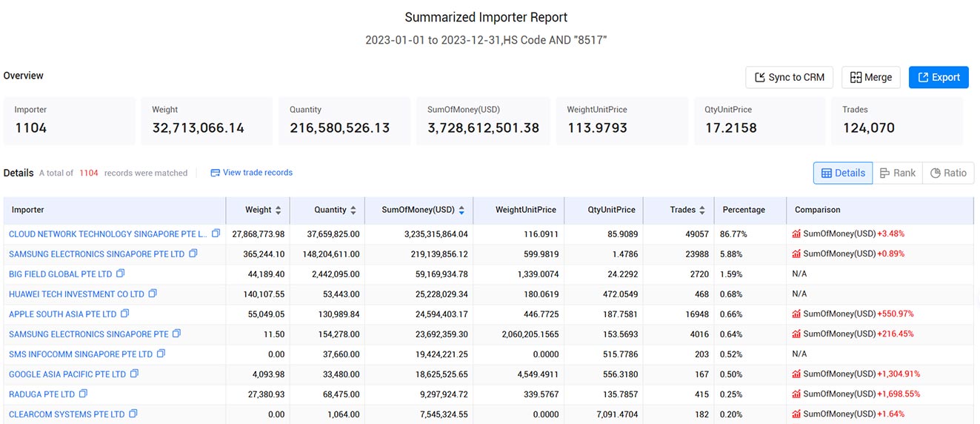
Task: Comparison chart icon in CLOUD NETWORK row
Action: point(796,233)
